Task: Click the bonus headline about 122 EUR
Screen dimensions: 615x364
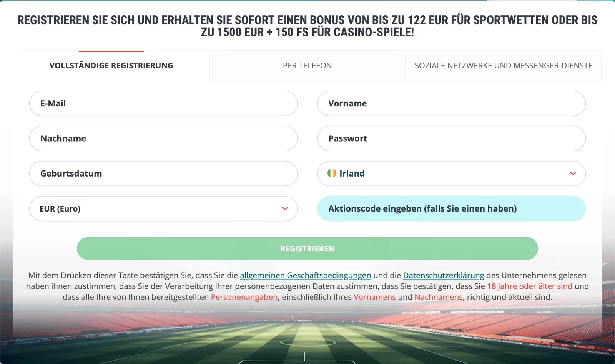Action: pyautogui.click(x=307, y=26)
